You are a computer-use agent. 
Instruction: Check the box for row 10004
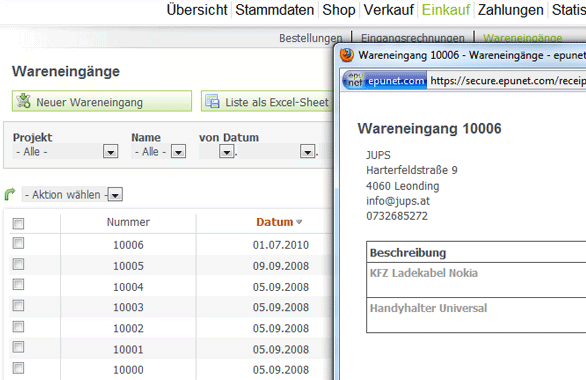pos(18,284)
